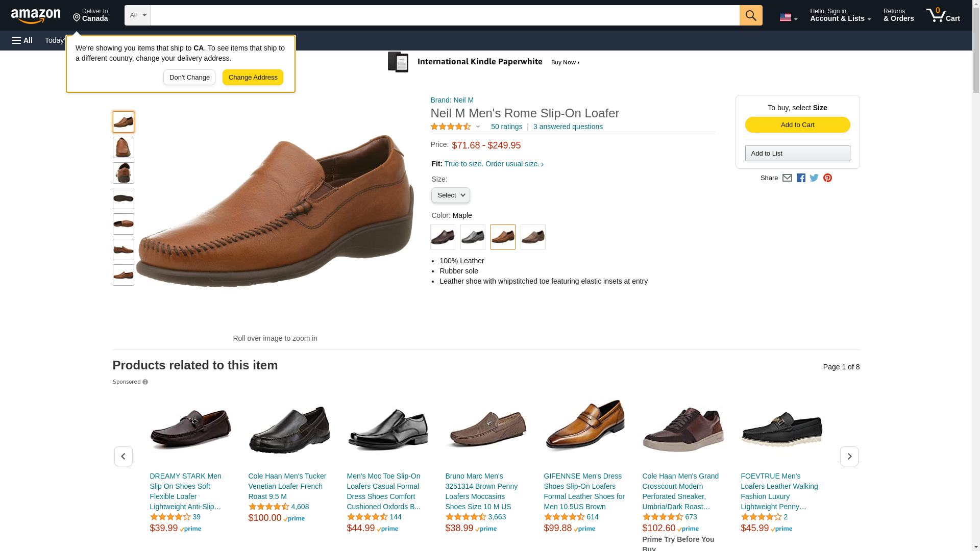
Task: Share via email envelope icon
Action: (x=787, y=178)
